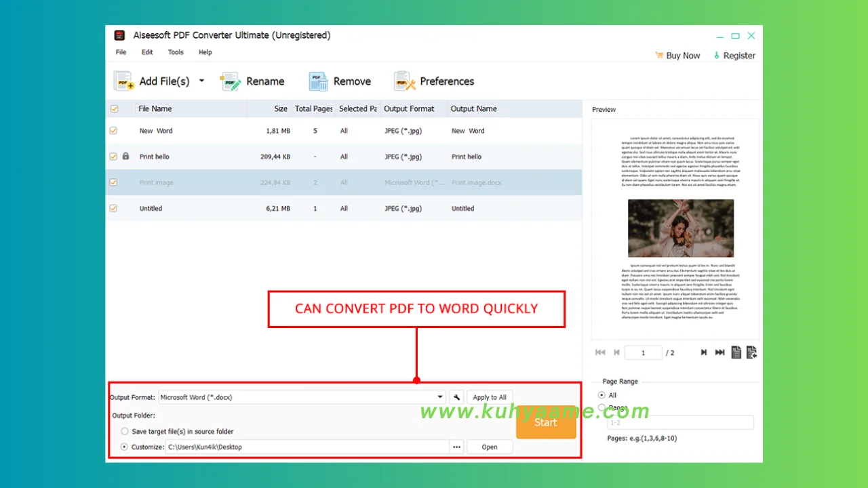
Task: Click the Total Pages column header
Action: (313, 108)
